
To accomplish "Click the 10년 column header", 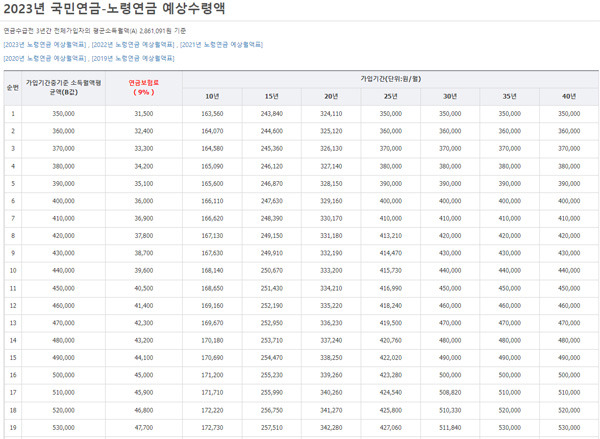I will coord(212,96).
